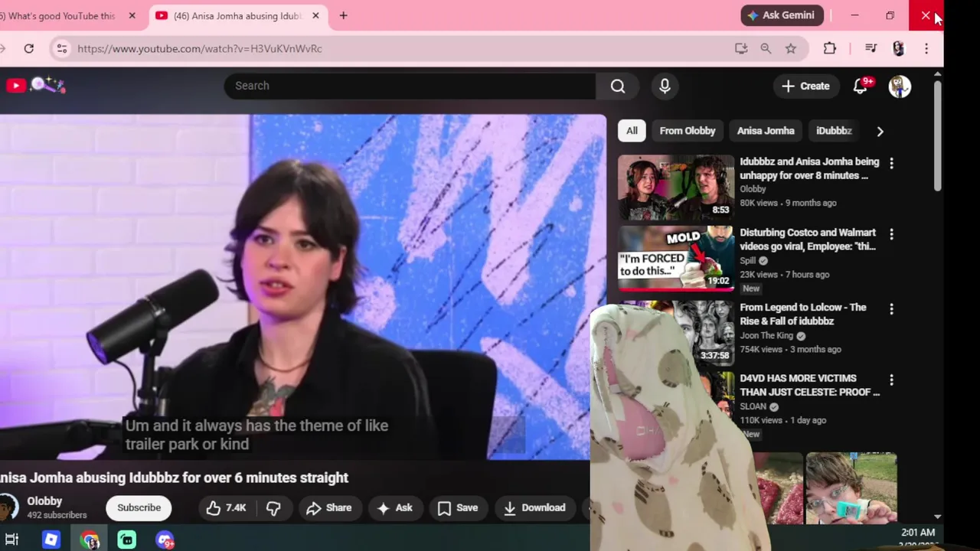Click the Create button
The image size is (980, 551).
(805, 86)
